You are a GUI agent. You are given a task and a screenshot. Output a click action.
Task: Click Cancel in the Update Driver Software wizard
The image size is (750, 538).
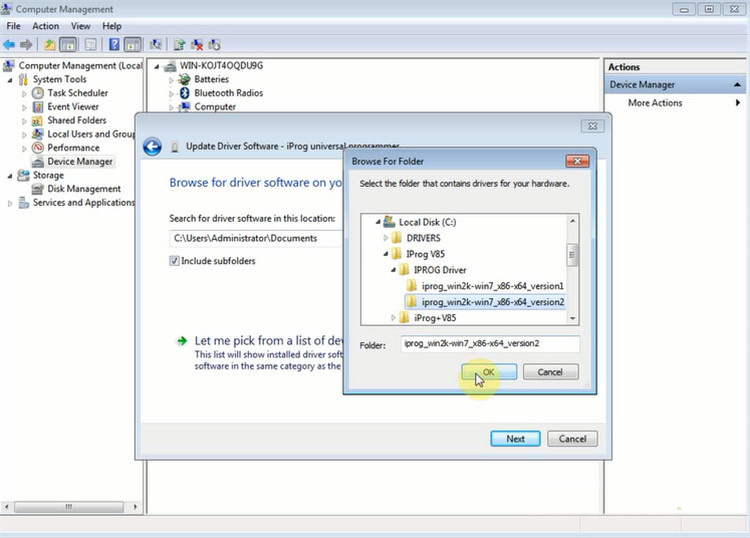click(572, 439)
